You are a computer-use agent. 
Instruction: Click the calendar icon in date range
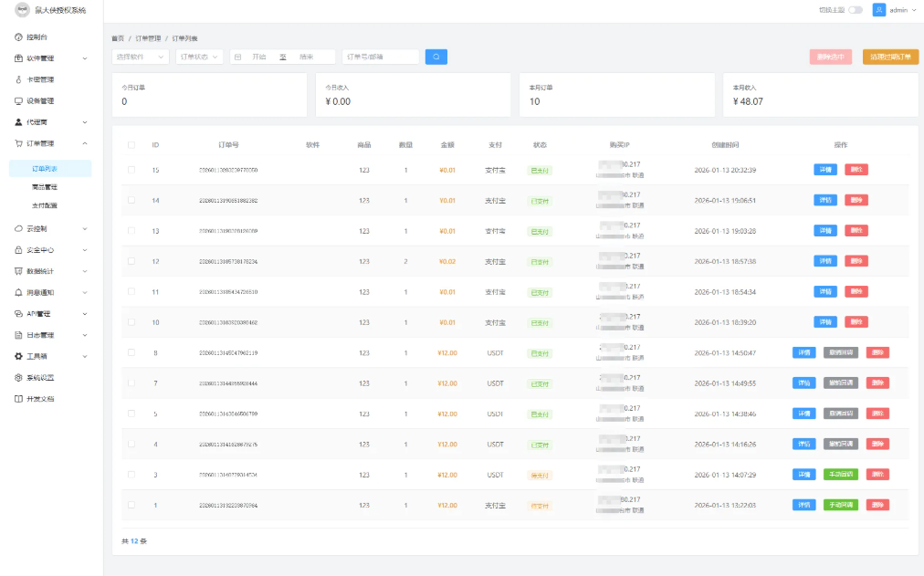[x=238, y=57]
